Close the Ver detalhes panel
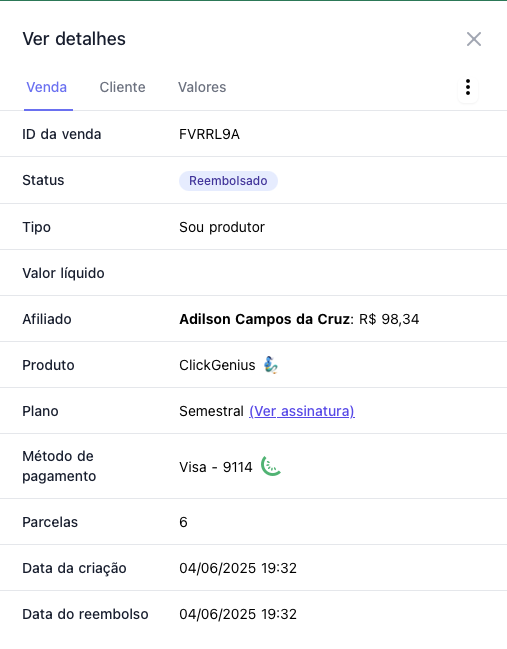 tap(473, 39)
